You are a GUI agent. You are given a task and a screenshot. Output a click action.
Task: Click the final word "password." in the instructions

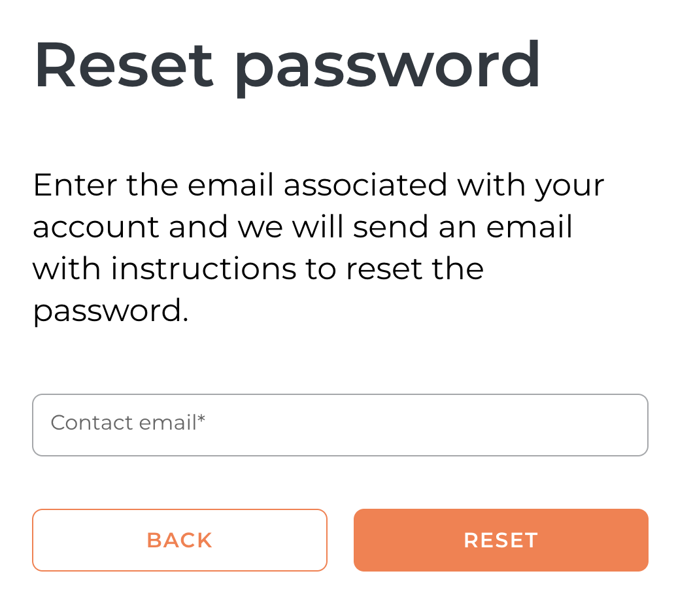point(110,311)
